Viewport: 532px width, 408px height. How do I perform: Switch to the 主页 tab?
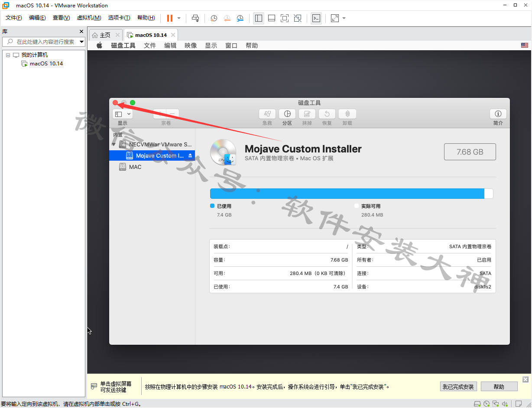pos(105,35)
